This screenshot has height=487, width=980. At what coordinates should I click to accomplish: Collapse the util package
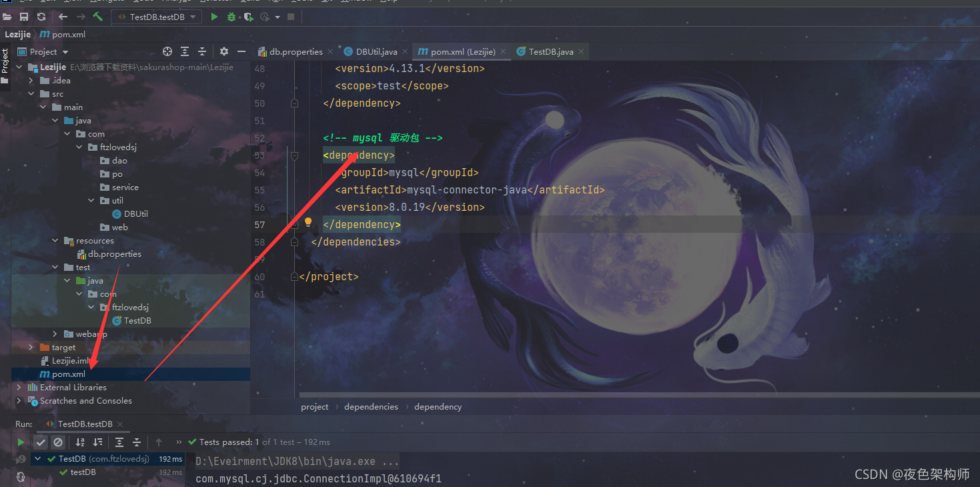click(91, 201)
